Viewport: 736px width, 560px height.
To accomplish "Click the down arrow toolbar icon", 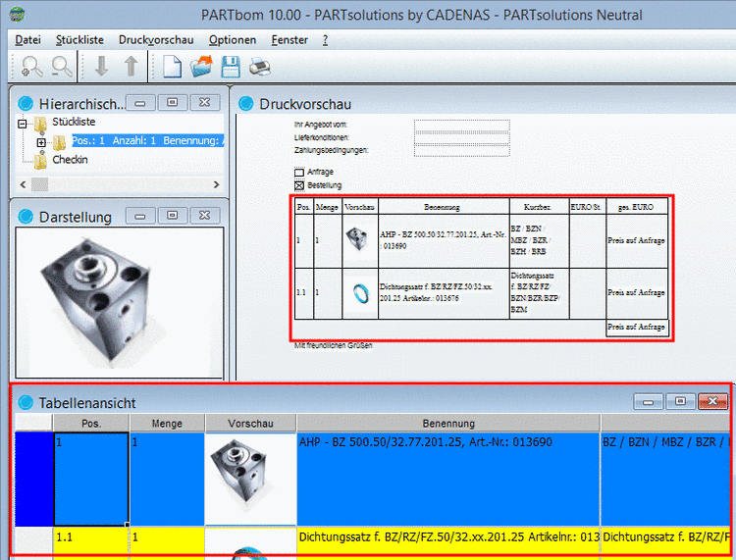I will pyautogui.click(x=101, y=66).
